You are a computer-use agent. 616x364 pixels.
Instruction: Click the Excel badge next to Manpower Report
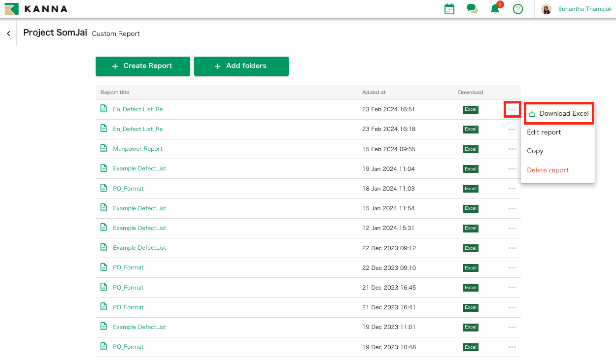(470, 149)
